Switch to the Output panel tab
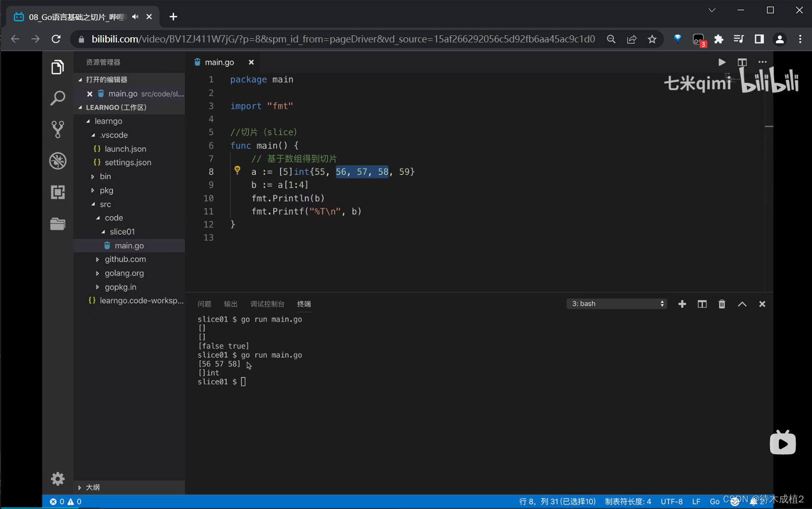812x509 pixels. [x=231, y=304]
